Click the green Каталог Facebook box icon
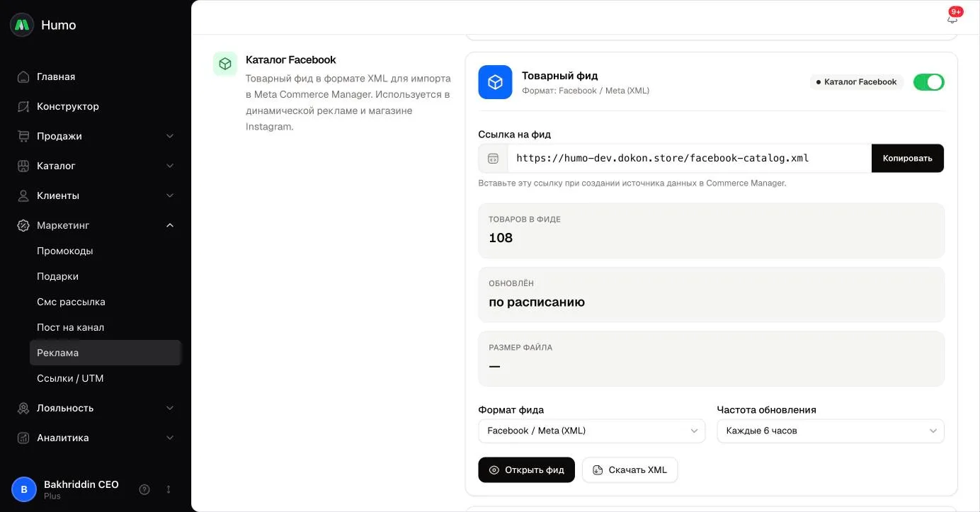 [225, 64]
